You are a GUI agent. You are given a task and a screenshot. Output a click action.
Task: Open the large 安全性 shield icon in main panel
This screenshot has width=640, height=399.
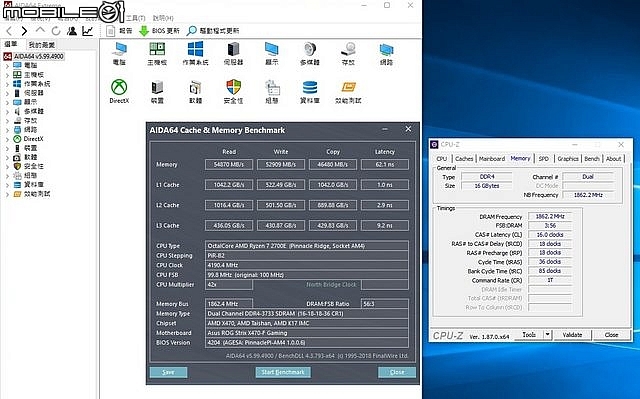pos(233,92)
